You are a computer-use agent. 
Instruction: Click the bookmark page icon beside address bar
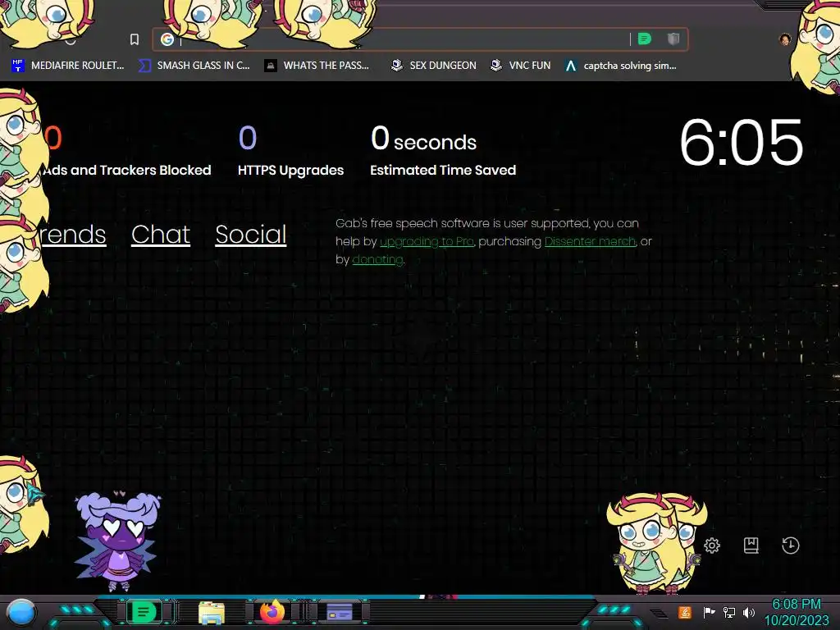click(x=135, y=39)
